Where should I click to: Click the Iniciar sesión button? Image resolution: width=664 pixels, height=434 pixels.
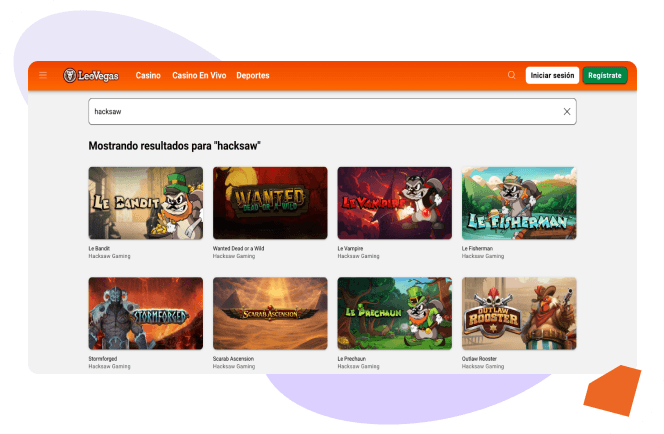552,75
